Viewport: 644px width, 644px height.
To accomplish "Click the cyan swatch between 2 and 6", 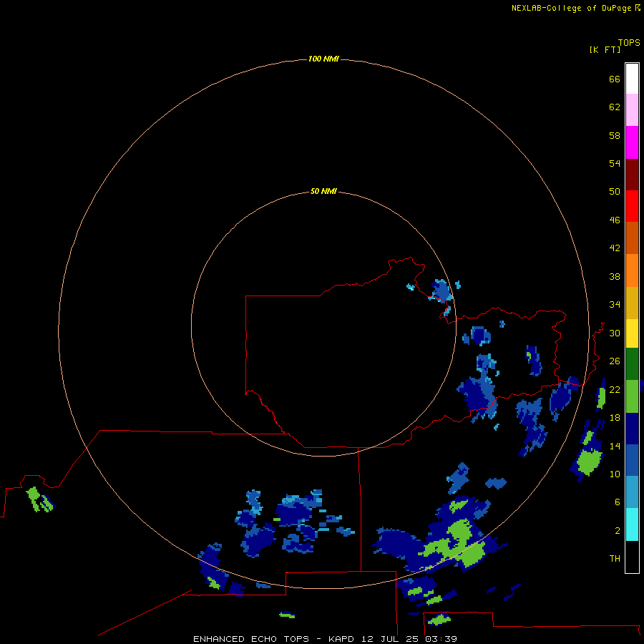I will [632, 525].
